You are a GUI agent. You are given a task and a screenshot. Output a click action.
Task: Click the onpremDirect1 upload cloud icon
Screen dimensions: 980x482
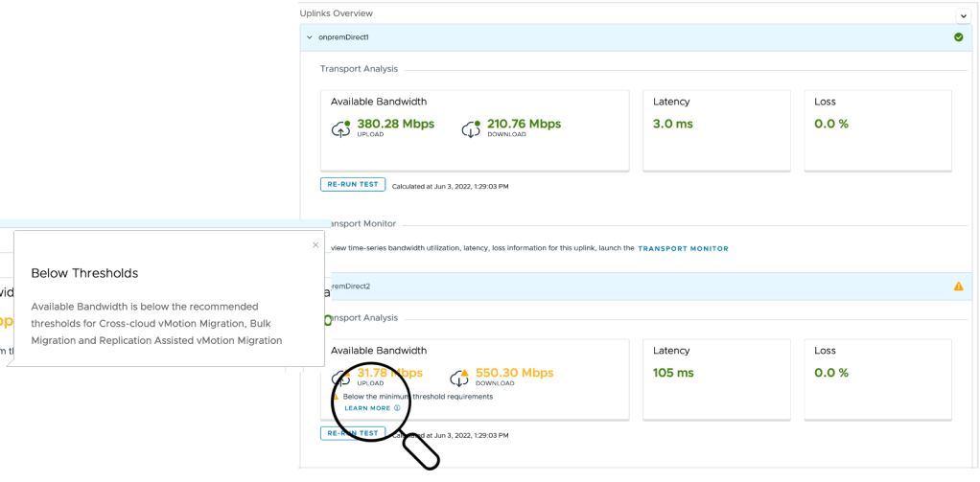(340, 128)
